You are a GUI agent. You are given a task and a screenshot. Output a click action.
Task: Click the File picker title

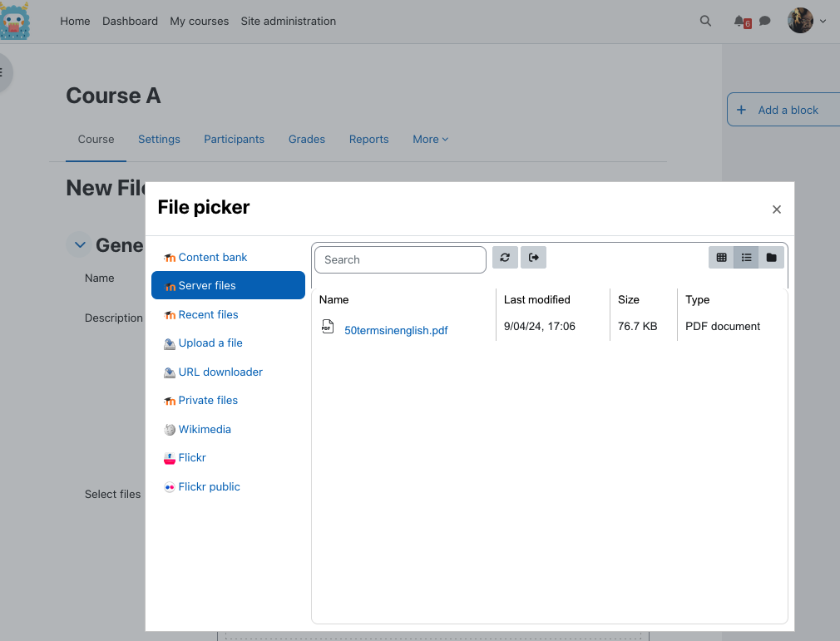[204, 207]
